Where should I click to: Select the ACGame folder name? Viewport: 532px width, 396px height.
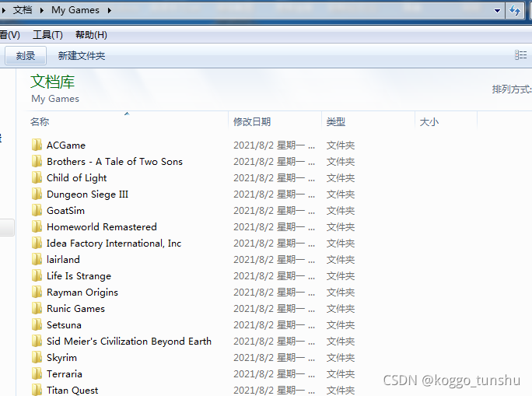66,145
